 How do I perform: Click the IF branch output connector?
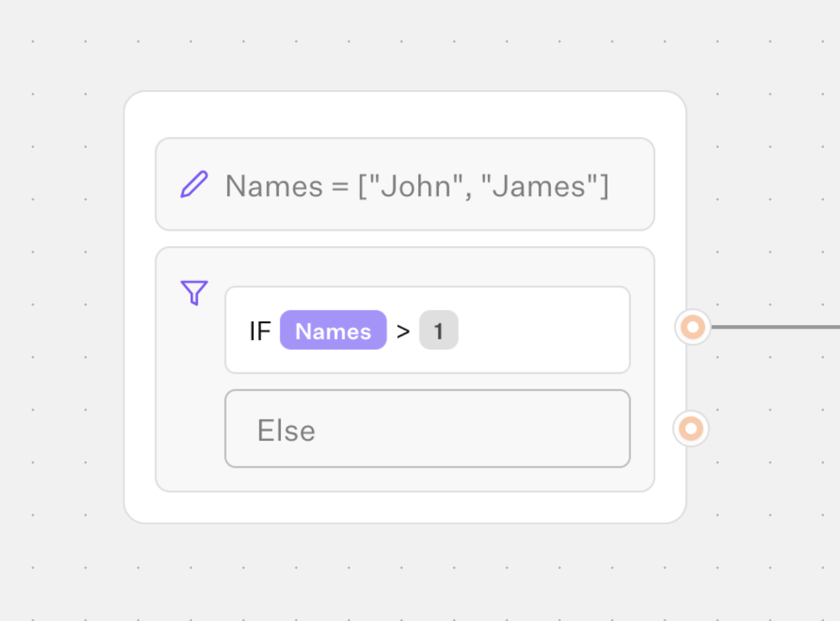693,327
